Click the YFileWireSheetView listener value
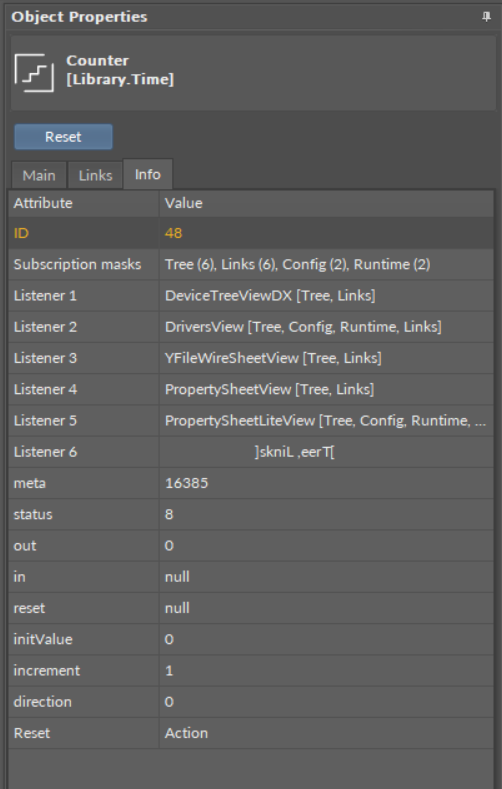This screenshot has width=502, height=789. click(x=273, y=358)
